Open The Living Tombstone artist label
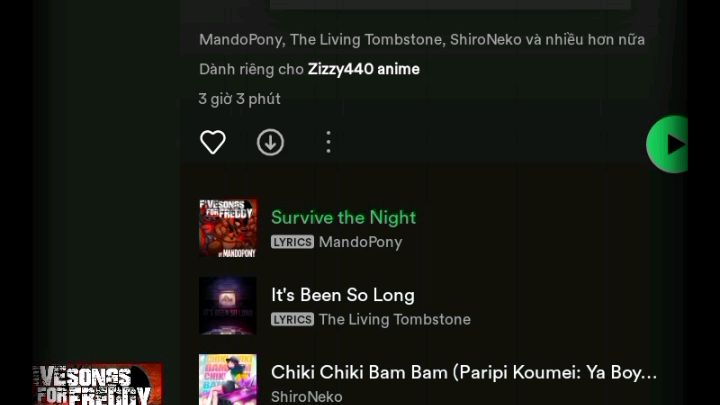Image resolution: width=720 pixels, height=405 pixels. [x=394, y=320]
